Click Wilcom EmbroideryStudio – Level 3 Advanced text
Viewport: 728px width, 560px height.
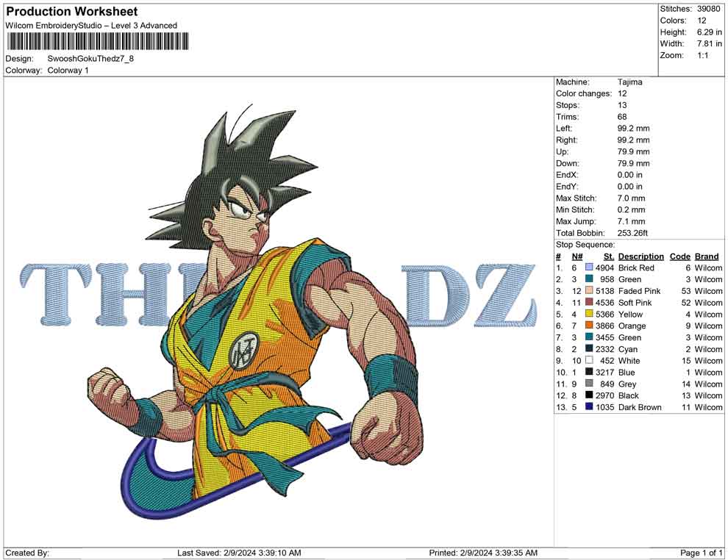[x=91, y=26]
